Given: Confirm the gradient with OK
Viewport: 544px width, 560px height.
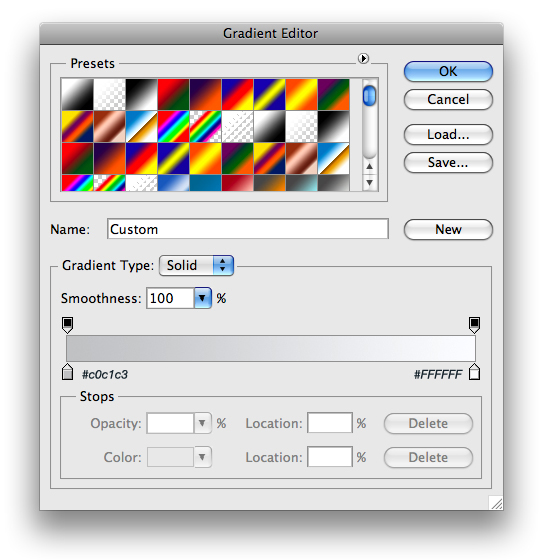Looking at the screenshot, I should pos(448,71).
